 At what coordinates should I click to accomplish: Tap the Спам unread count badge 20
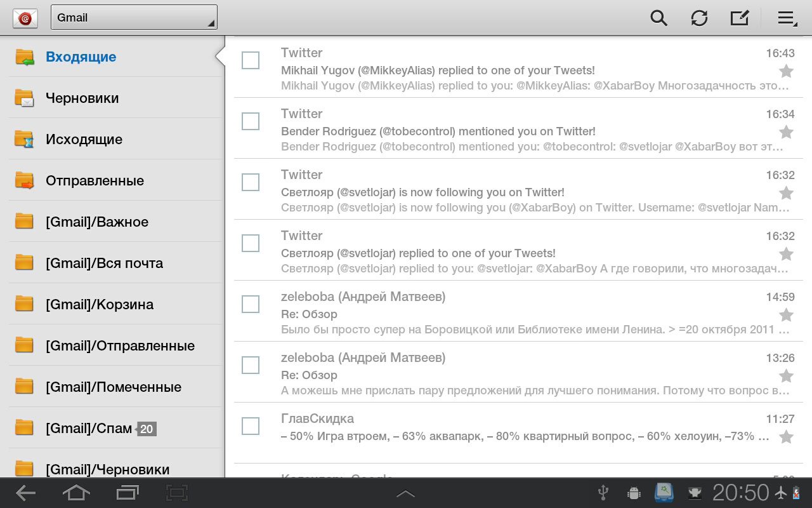[x=146, y=429]
